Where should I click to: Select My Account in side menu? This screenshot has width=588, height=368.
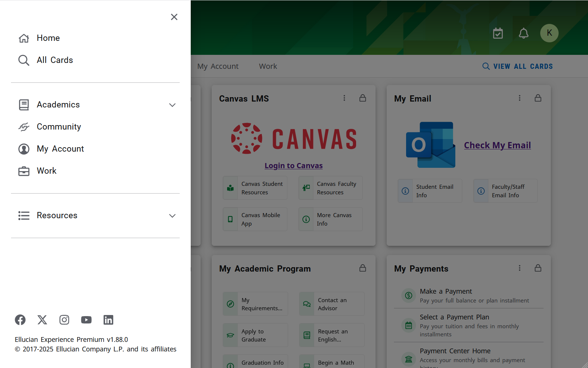pos(95,149)
